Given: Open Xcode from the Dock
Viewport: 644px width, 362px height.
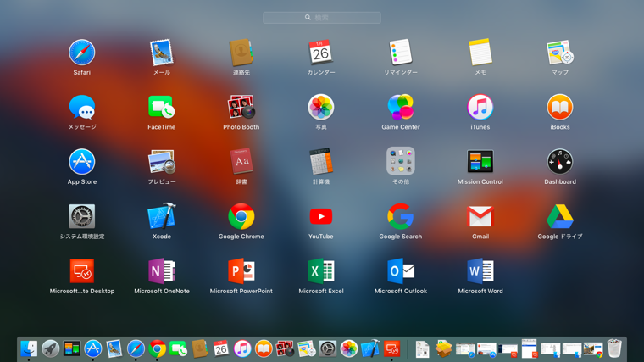Looking at the screenshot, I should pos(370,348).
